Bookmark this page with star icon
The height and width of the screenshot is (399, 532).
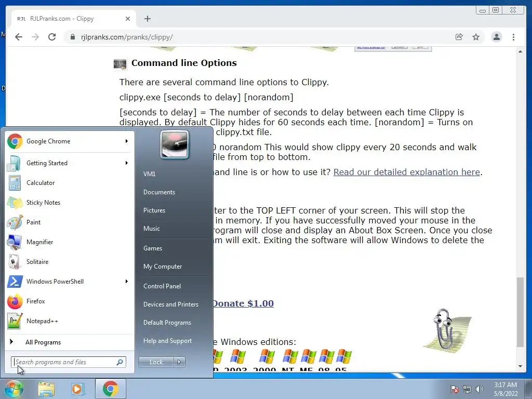click(476, 37)
